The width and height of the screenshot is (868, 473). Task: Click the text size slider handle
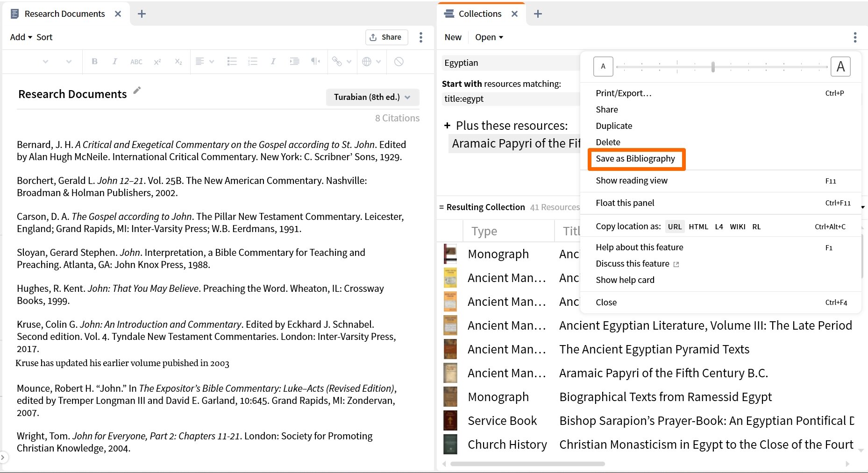pos(713,67)
